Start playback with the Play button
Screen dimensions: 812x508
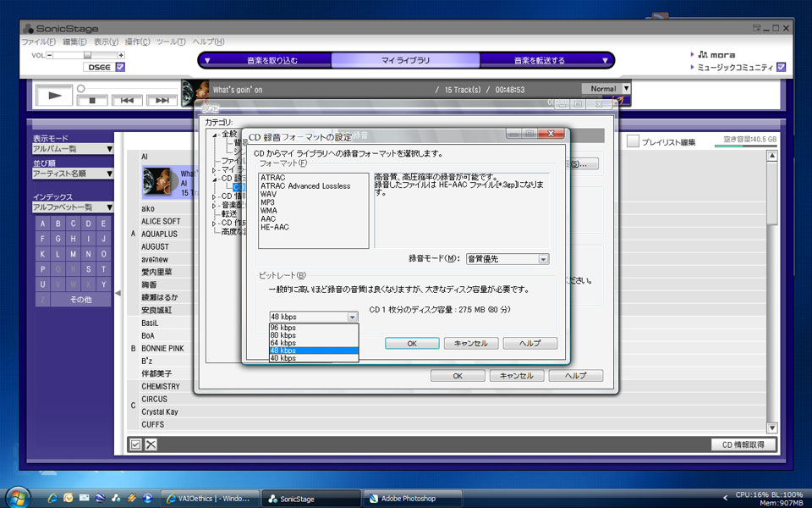(x=54, y=96)
